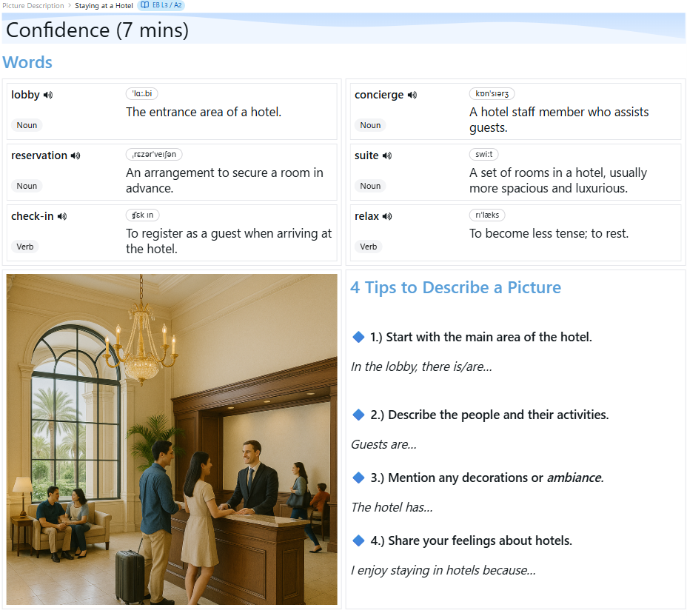The image size is (687, 616).
Task: Click the blue diamond beside tip 1
Action: [359, 336]
